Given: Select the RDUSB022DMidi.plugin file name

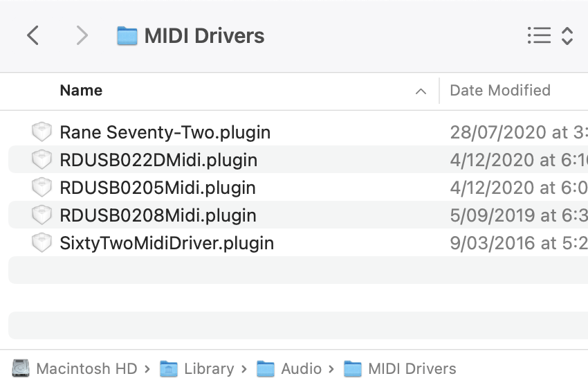Looking at the screenshot, I should click(158, 160).
